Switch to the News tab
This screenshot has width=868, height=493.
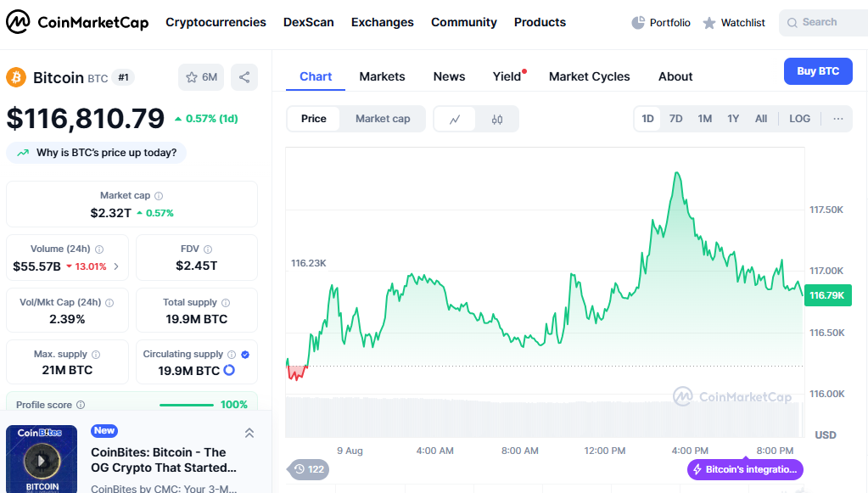(449, 77)
